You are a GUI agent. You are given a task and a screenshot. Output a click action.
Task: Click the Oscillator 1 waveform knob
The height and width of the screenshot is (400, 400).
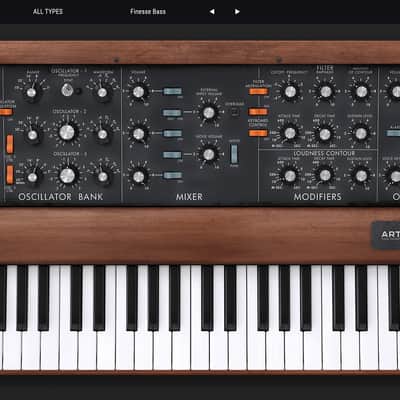(102, 92)
